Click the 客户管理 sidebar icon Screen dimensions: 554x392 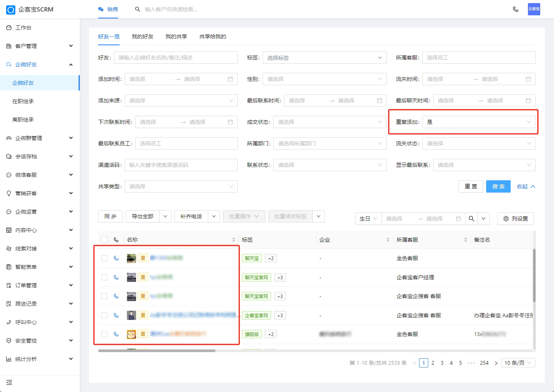(x=9, y=46)
